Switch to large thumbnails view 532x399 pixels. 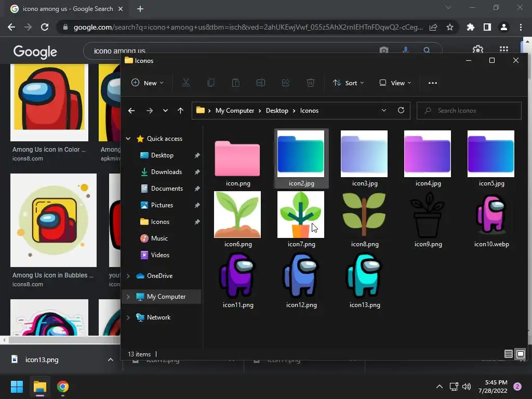[x=521, y=354]
